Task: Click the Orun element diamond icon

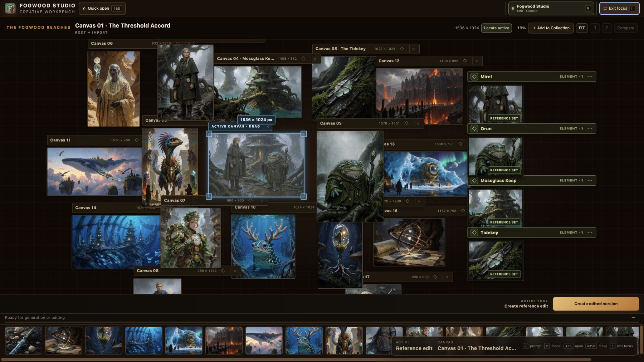Action: point(474,129)
